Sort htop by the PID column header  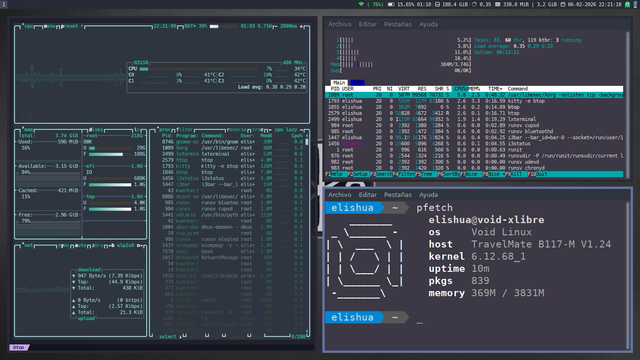pos(335,89)
